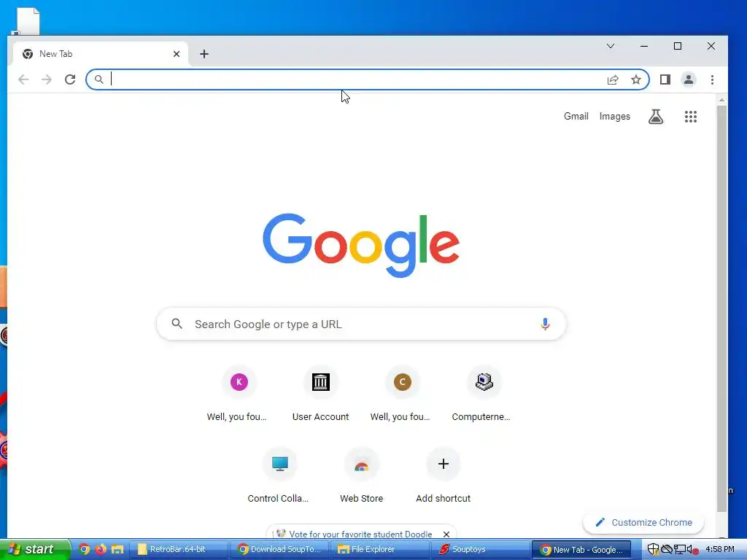
Task: Click the browser back arrow
Action: (x=23, y=79)
